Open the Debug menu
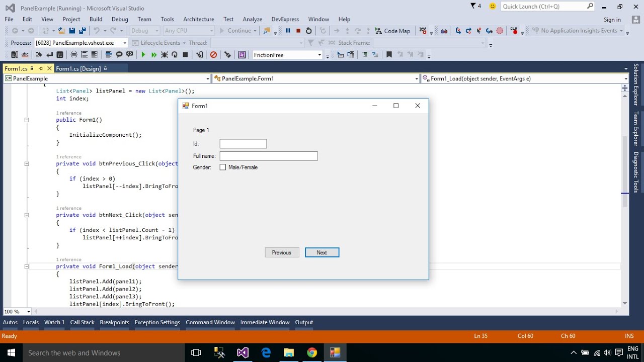 [120, 19]
